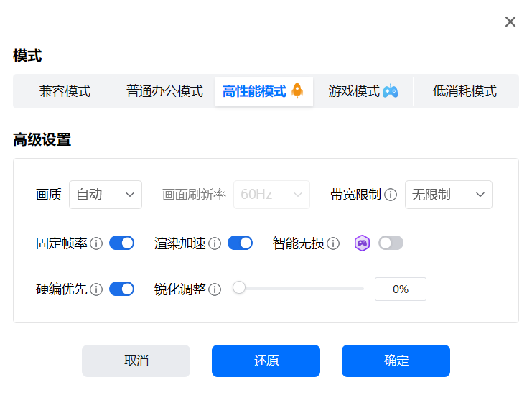The height and width of the screenshot is (395, 532).
Task: Show info for 渲染加速
Action: click(215, 243)
